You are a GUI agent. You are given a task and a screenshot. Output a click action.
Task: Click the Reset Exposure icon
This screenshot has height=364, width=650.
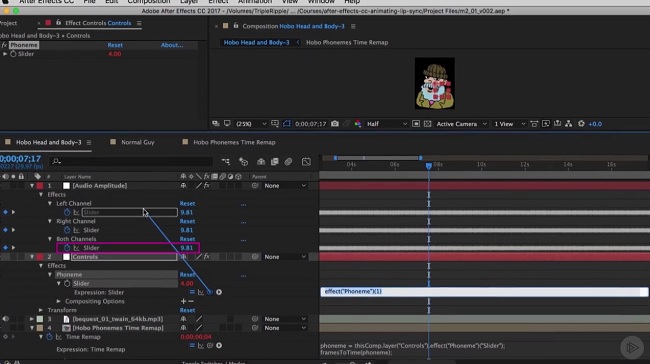coord(581,124)
